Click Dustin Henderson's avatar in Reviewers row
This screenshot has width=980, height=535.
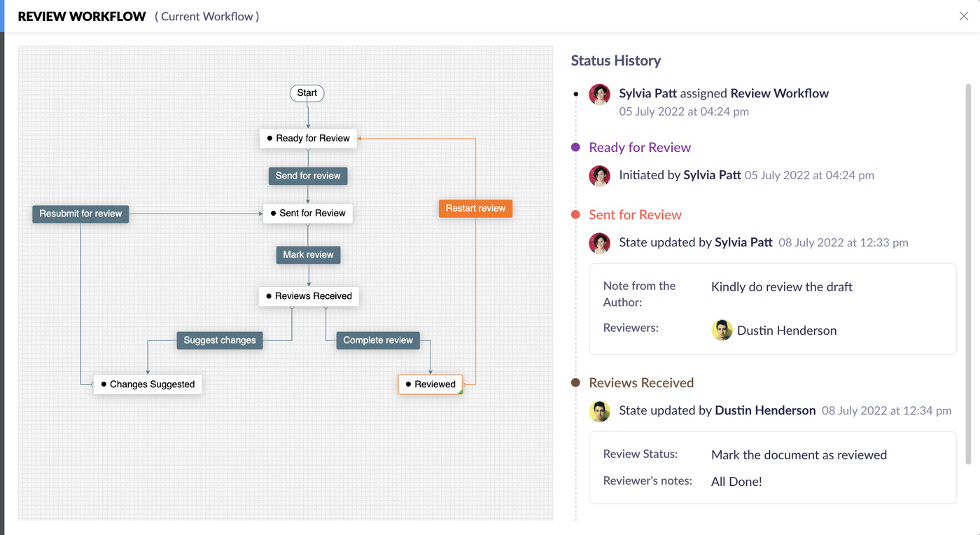pos(722,329)
